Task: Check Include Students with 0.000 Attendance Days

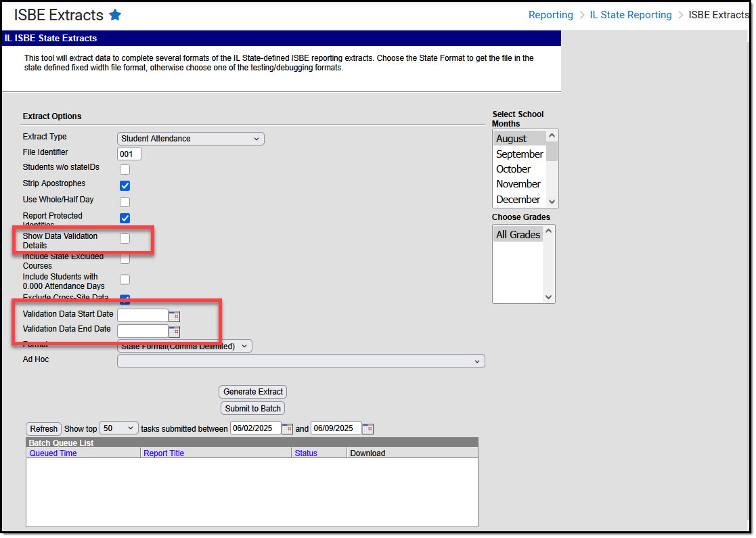Action: pos(125,279)
